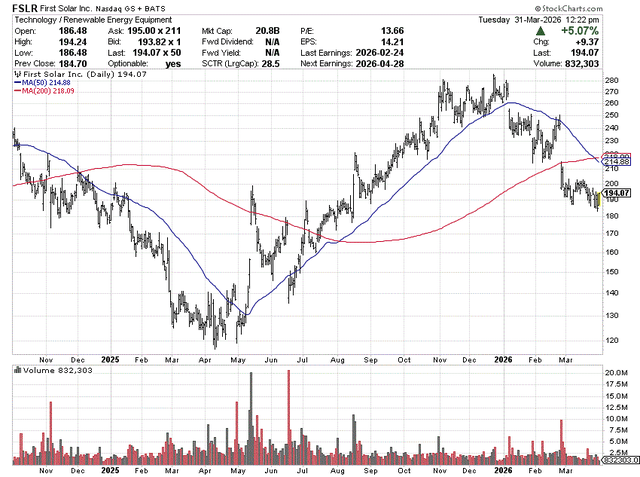Click the volume bars icon beside Volume label
Image resolution: width=640 pixels, height=477 pixels.
coord(18,370)
